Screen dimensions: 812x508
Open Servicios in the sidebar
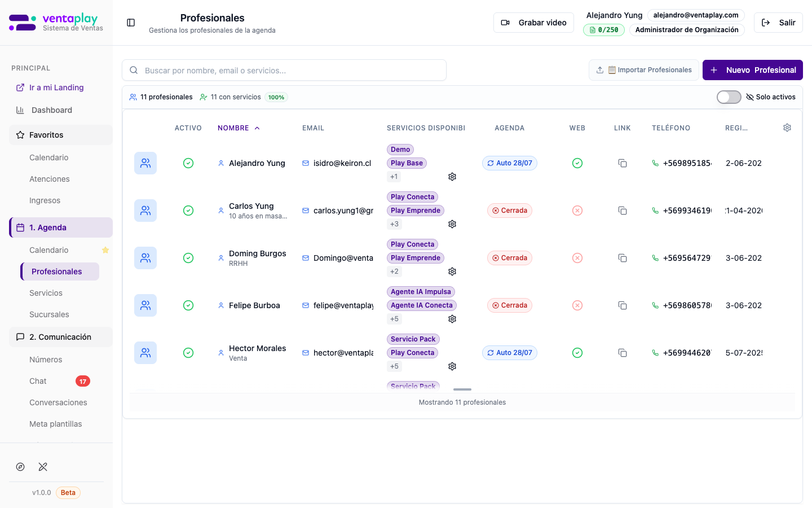pos(46,293)
